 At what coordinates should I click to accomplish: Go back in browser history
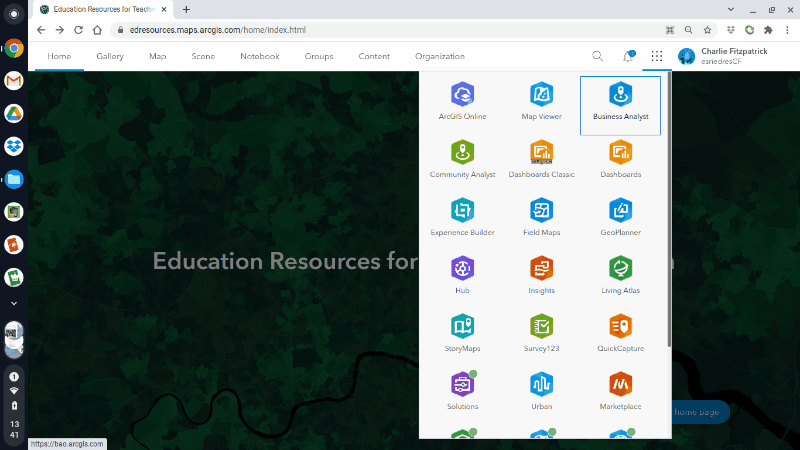41,30
